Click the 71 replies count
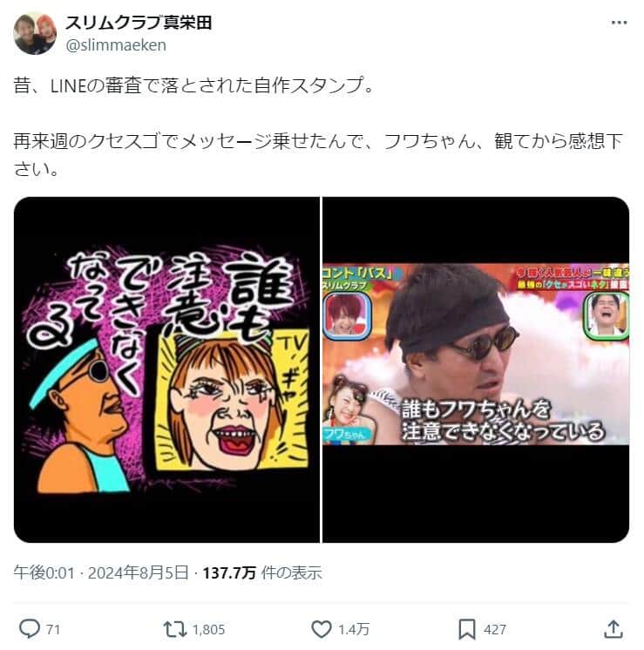The width and height of the screenshot is (644, 650). tap(53, 630)
